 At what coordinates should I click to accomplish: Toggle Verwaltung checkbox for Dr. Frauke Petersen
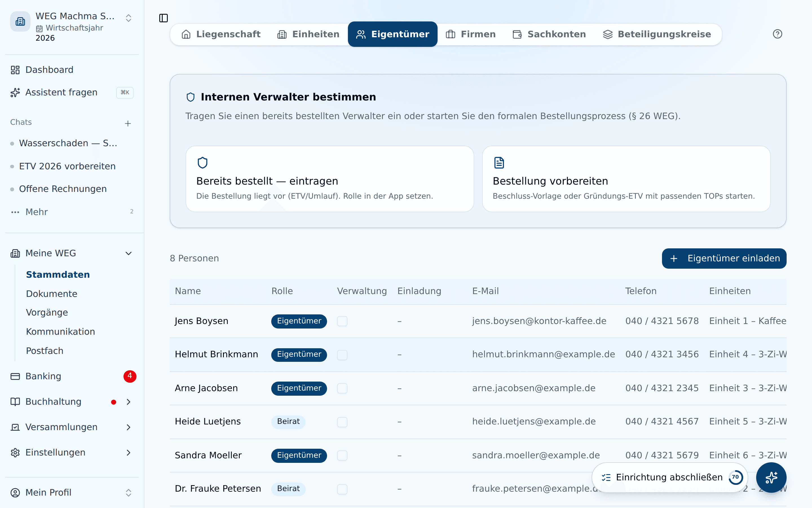coord(342,489)
